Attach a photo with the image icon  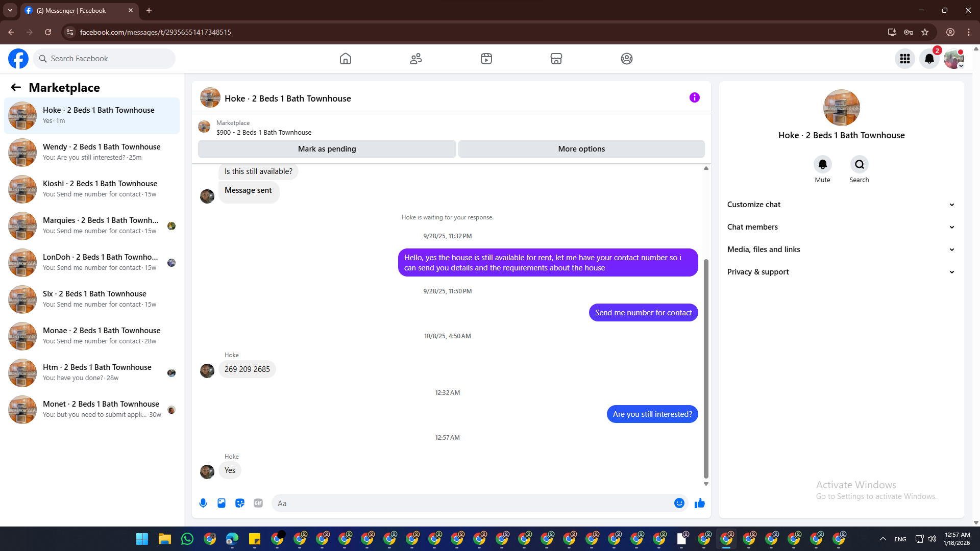click(222, 503)
